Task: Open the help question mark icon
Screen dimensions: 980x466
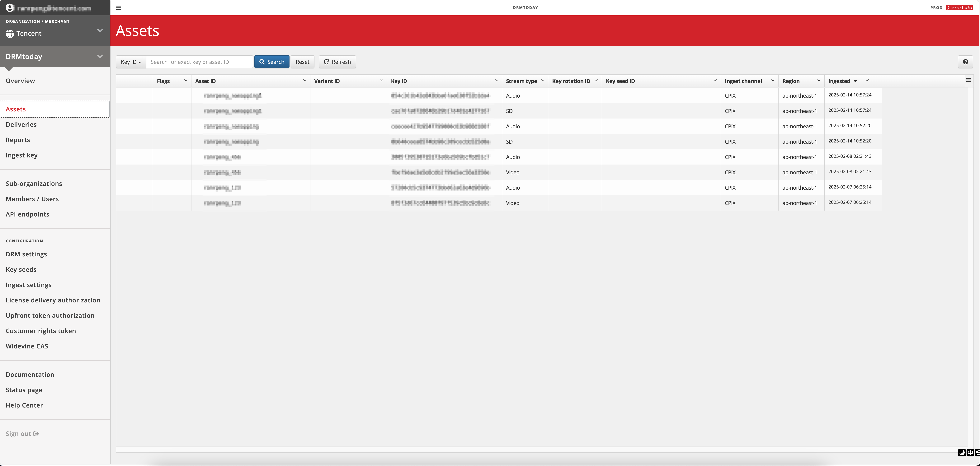Action: tap(965, 62)
